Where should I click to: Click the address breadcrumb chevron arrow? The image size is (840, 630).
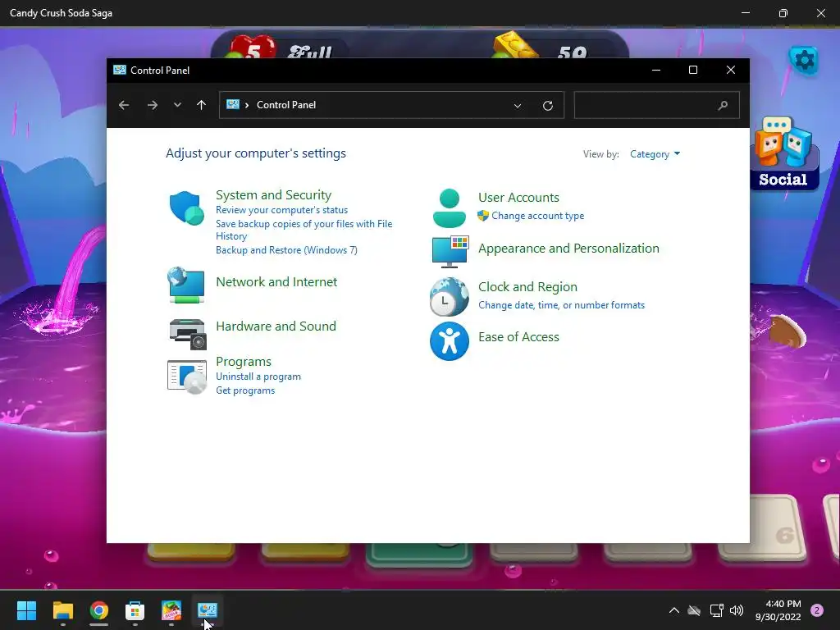tap(247, 105)
